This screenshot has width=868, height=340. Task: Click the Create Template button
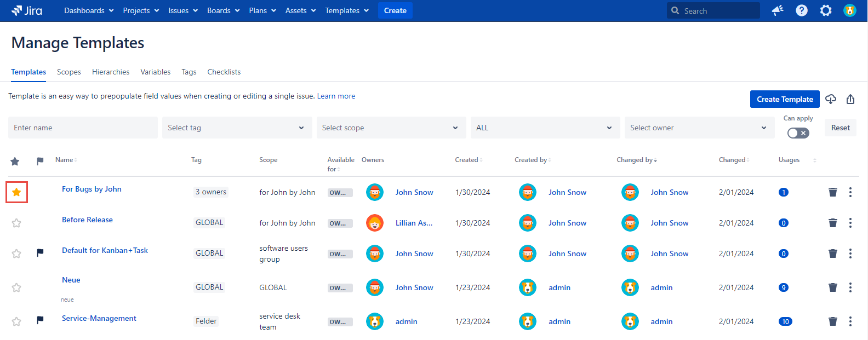tap(784, 99)
